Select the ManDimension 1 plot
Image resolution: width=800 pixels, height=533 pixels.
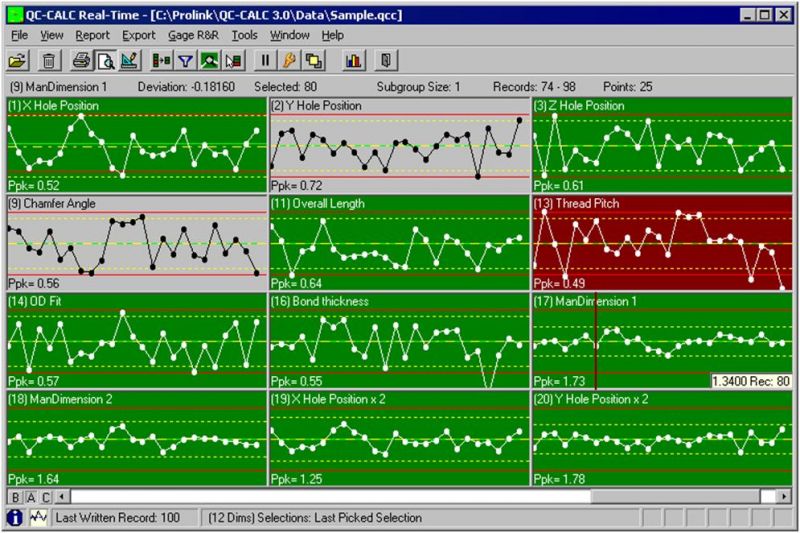(662, 340)
